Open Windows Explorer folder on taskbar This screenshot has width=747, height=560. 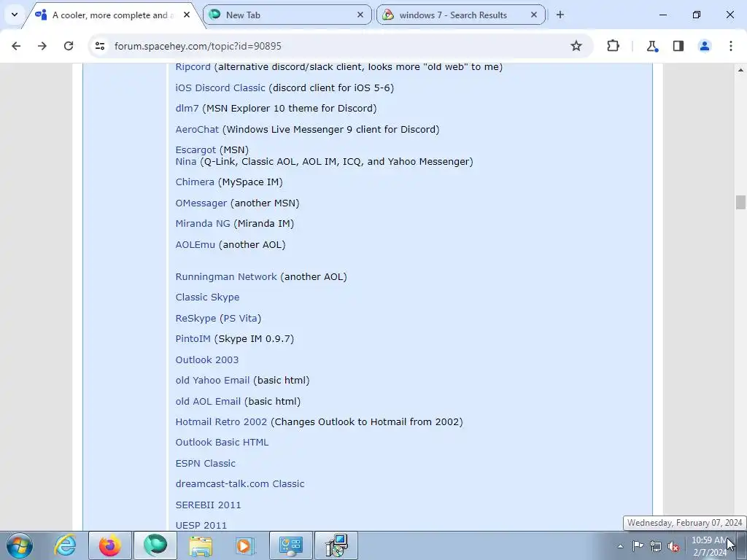[201, 545]
